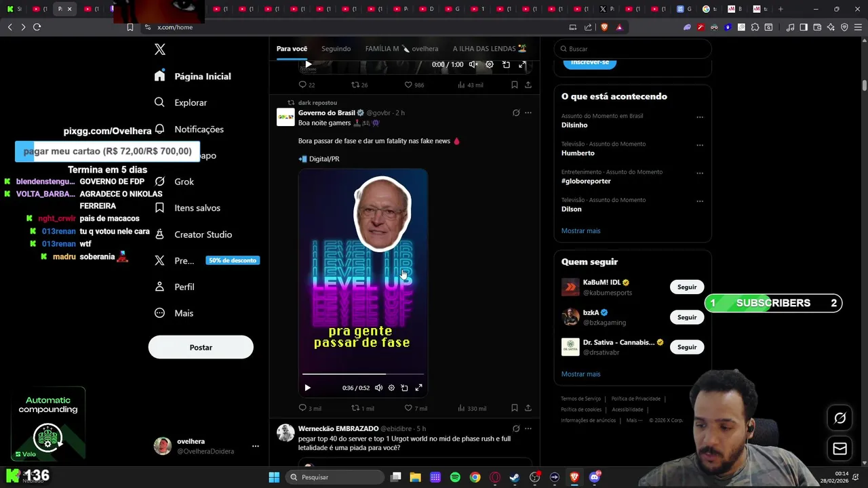Open Perfil page
This screenshot has height=488, width=868.
tap(174, 287)
